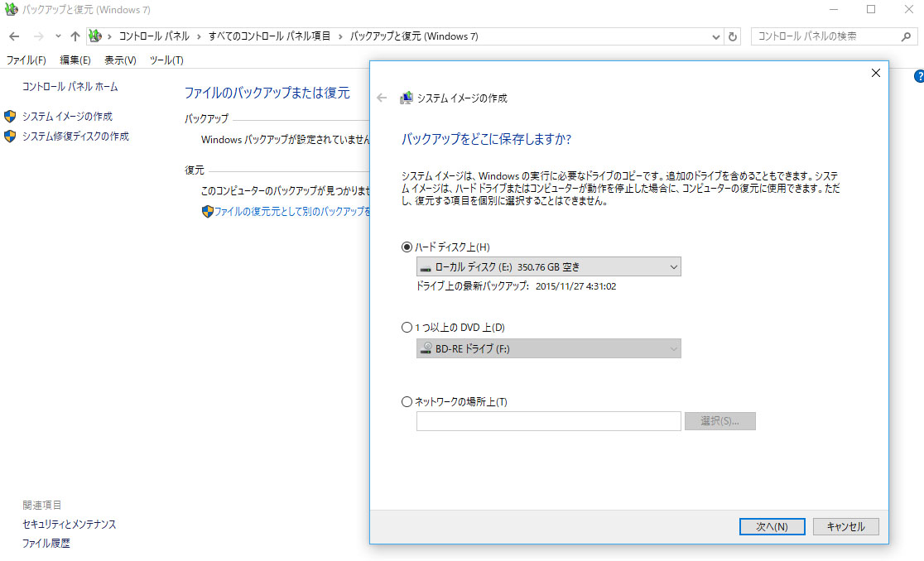The width and height of the screenshot is (924, 561).
Task: Open the BD-RE ドライブ (F:) dropdown
Action: click(549, 348)
